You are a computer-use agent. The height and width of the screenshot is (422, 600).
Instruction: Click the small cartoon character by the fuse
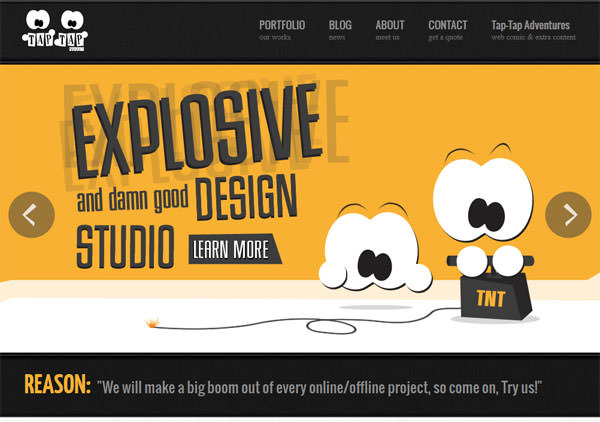point(375,248)
